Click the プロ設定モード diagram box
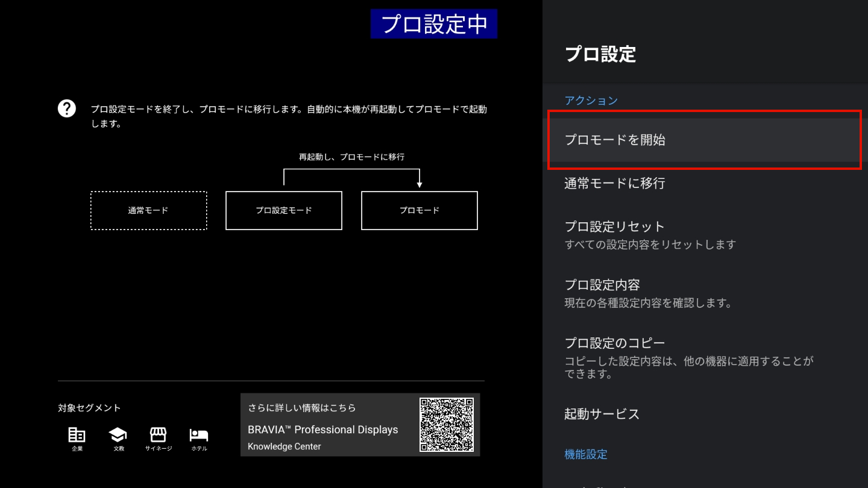Viewport: 868px width, 488px height. click(x=283, y=210)
